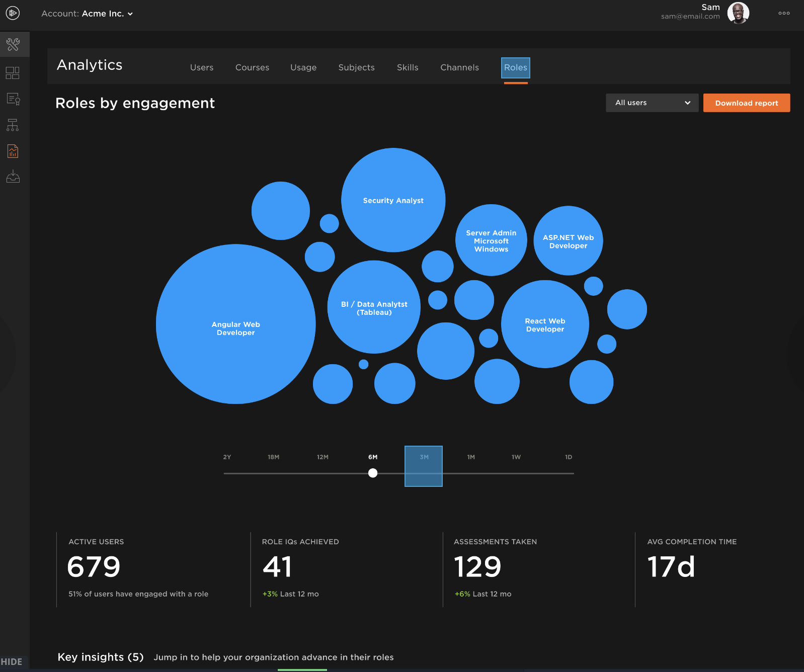This screenshot has width=804, height=672.
Task: Click the 41 Role IQs achieved value
Action: pyautogui.click(x=277, y=567)
